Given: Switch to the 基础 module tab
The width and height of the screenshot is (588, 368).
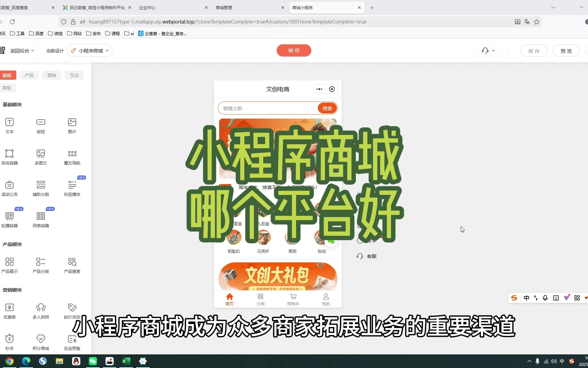Looking at the screenshot, I should click(x=7, y=75).
